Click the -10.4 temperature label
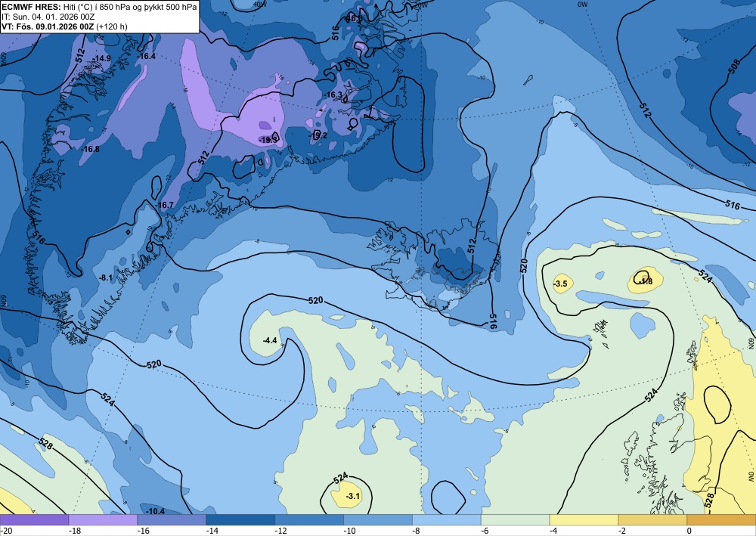The width and height of the screenshot is (756, 536). (155, 511)
